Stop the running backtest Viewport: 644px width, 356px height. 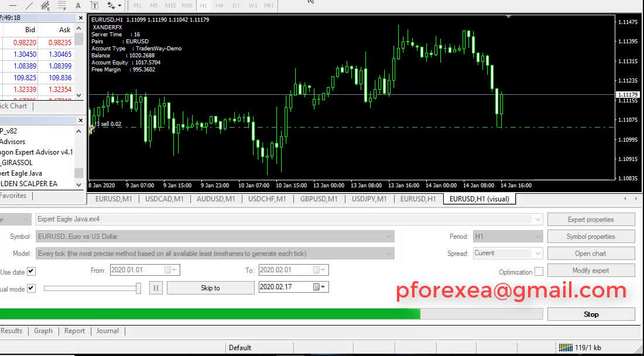[x=591, y=314]
